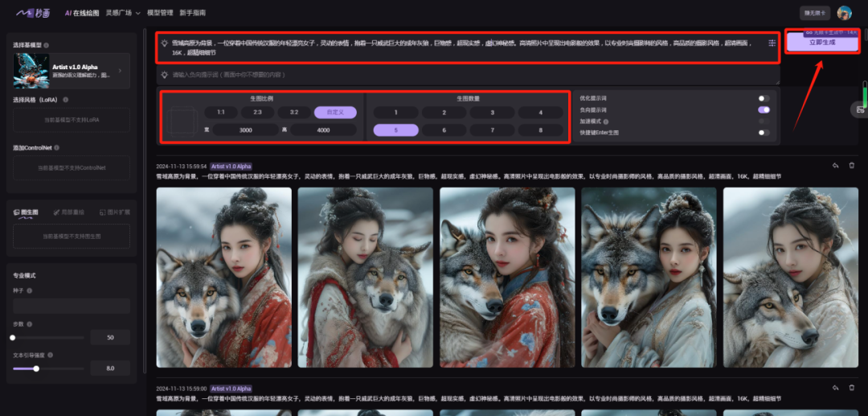The height and width of the screenshot is (416, 868).
Task: Toggle the 优化提示词 switch
Action: [764, 98]
